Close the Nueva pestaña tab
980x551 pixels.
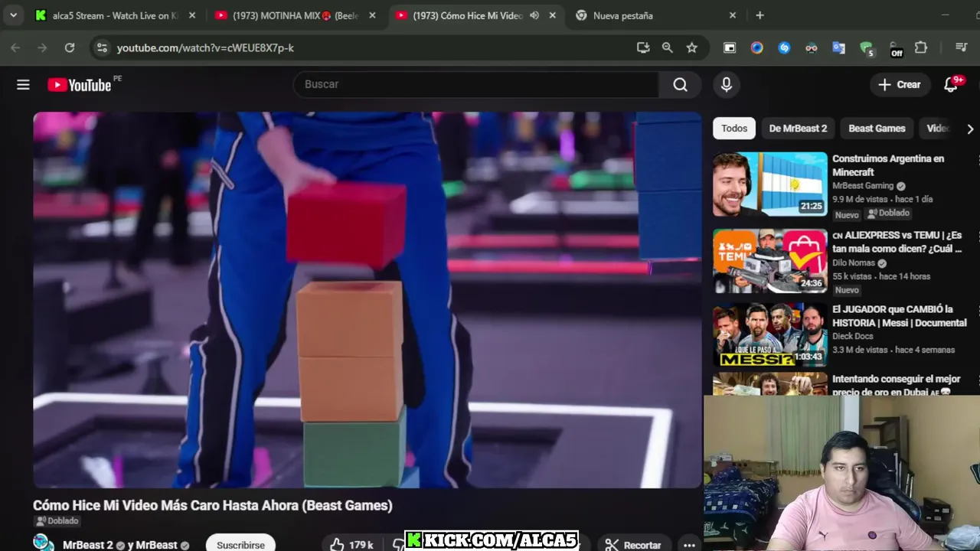coord(732,15)
